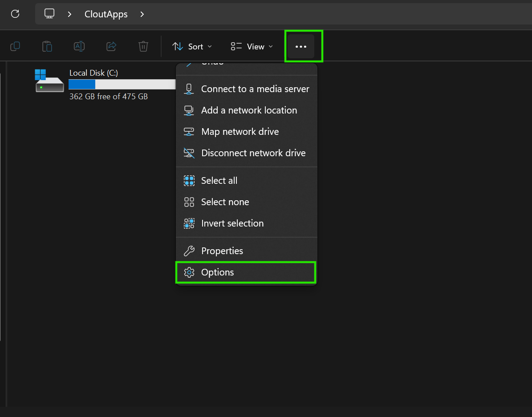
Task: Open Properties from the menu
Action: coord(222,251)
